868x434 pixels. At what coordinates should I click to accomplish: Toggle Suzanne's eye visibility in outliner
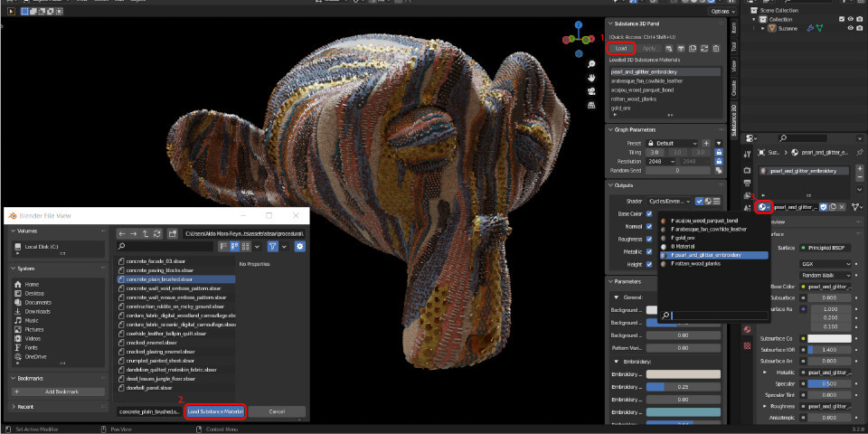pyautogui.click(x=851, y=28)
